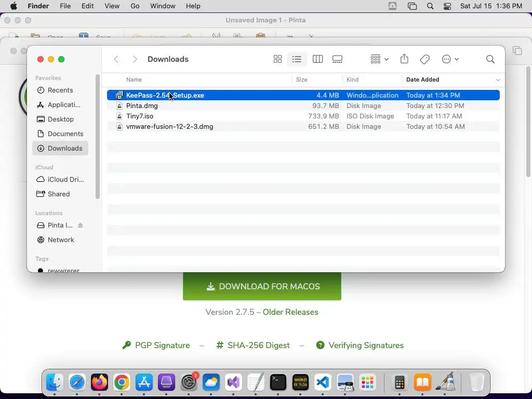Open the ellipsis action menu in Finder toolbar
This screenshot has height=399, width=532.
[450, 59]
